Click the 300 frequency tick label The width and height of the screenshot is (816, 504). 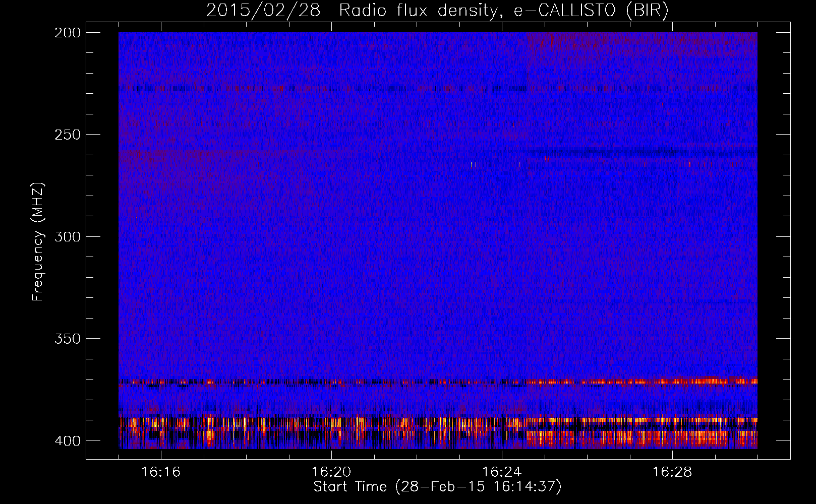tap(67, 236)
